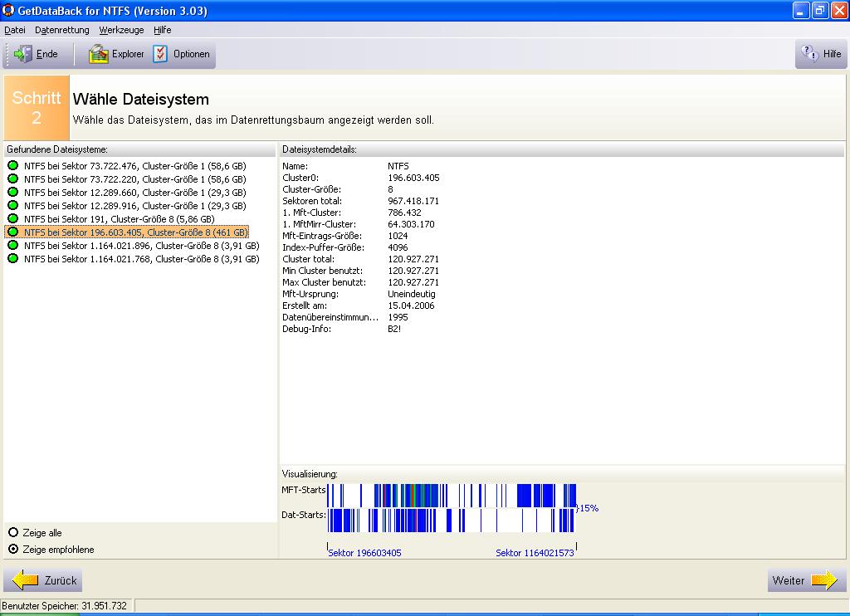Click the Zurück button label
Viewport: 850px width, 616px height.
(x=60, y=580)
